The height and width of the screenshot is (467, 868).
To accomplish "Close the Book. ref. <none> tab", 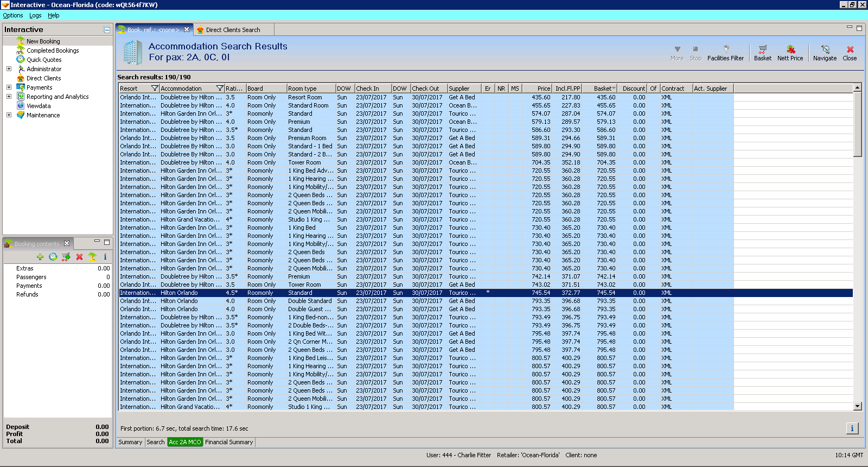I will coord(187,30).
